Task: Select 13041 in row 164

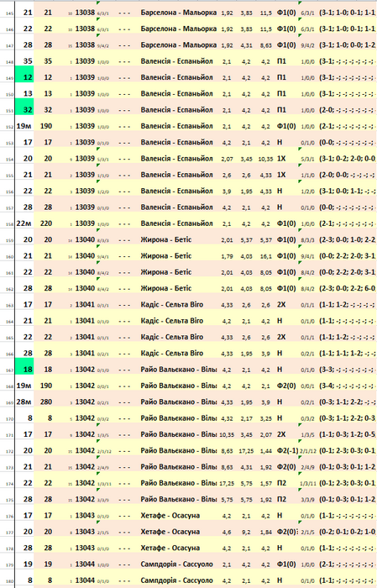Action: 85,321
